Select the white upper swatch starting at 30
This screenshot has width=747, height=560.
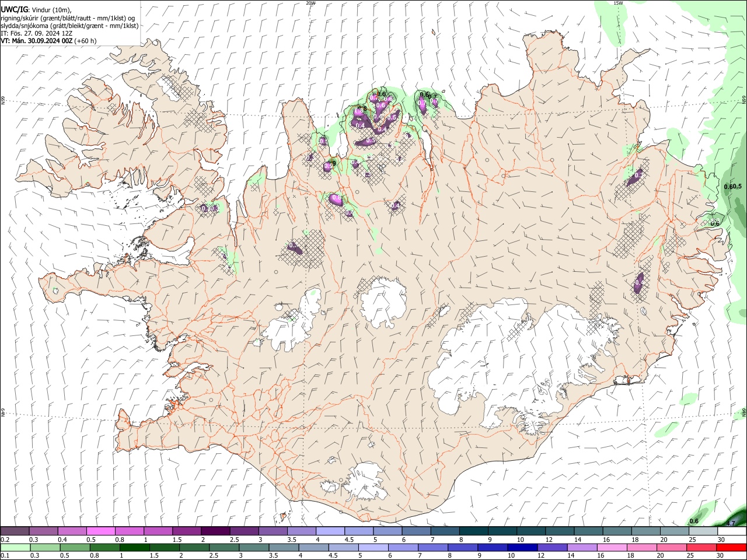[x=731, y=531]
